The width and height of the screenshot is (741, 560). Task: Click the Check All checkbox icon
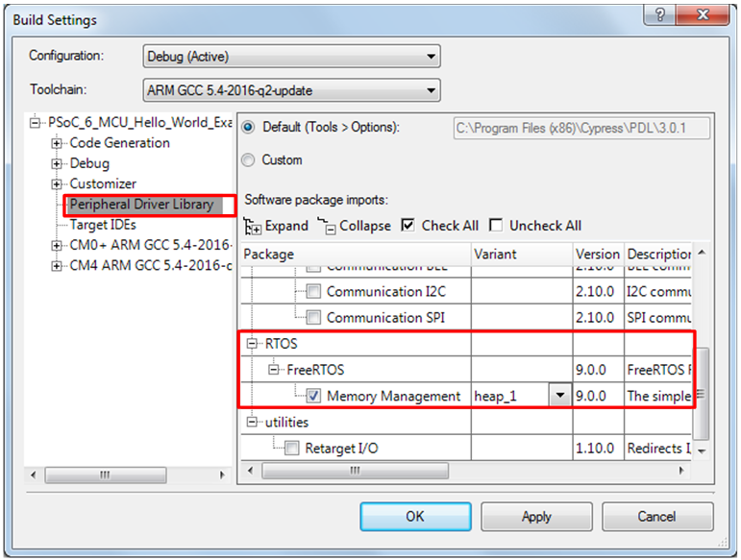[x=408, y=225]
